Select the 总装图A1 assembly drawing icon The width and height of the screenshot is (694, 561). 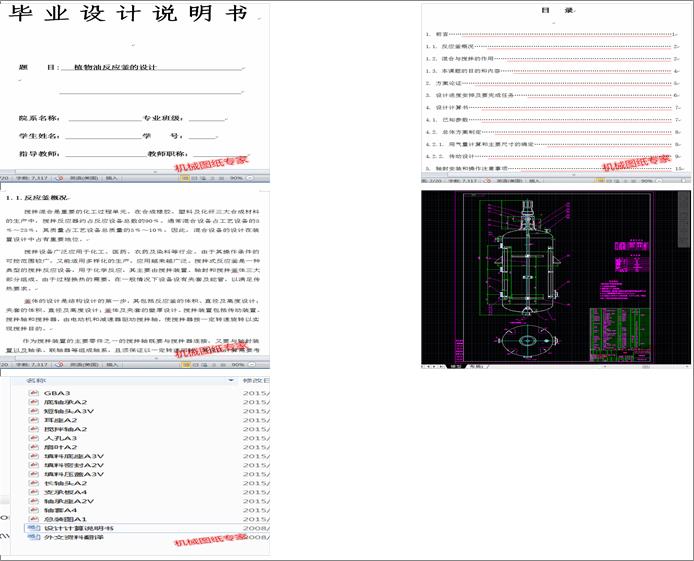(x=33, y=519)
